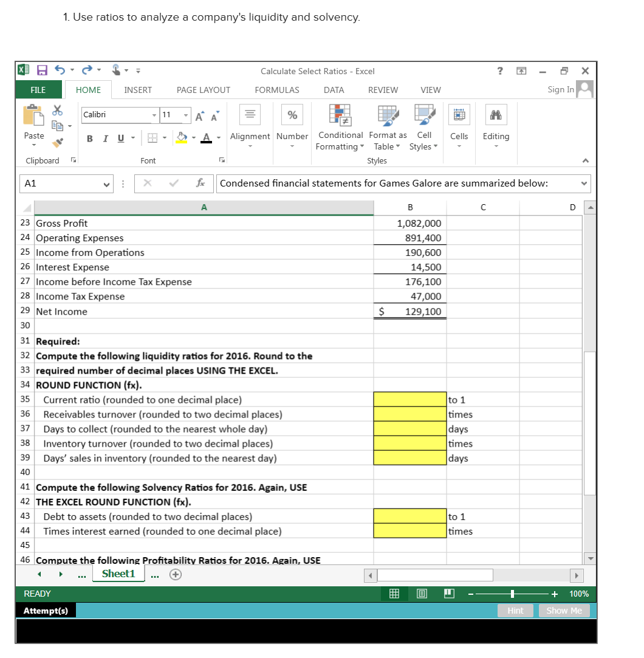Expand the font size dropdown

[186, 115]
